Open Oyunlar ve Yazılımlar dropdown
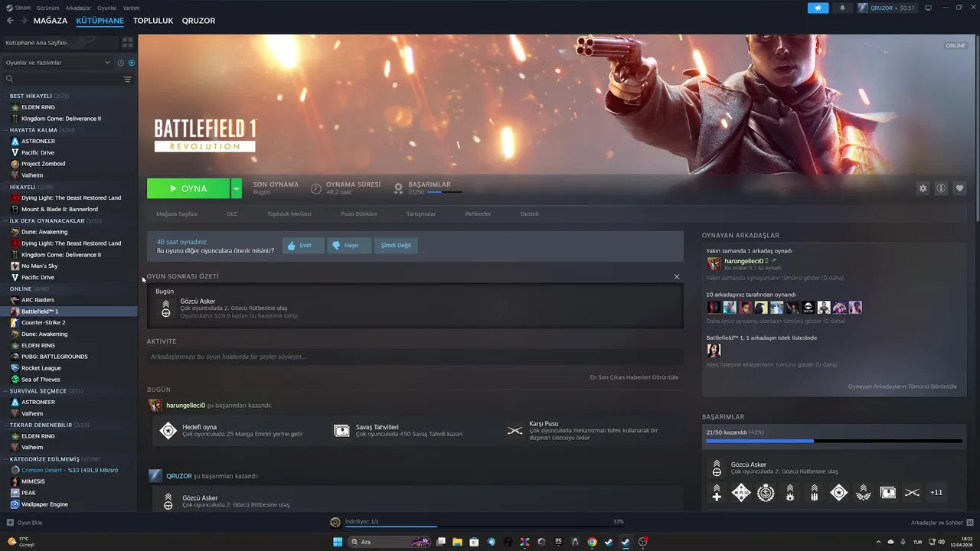Image resolution: width=980 pixels, height=551 pixels. pyautogui.click(x=57, y=63)
